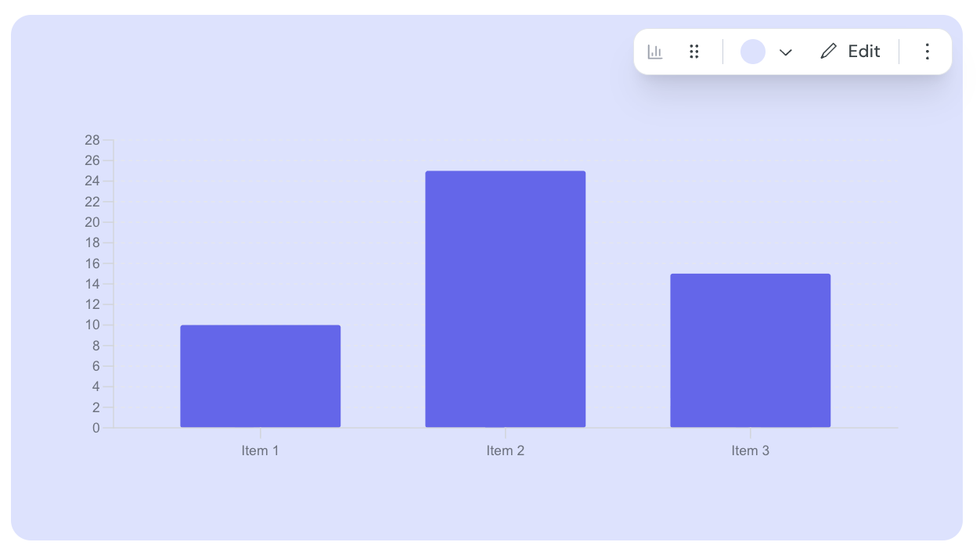Screen dimensions: 980x560
Task: Click the y-axis value 28
Action: [92, 140]
